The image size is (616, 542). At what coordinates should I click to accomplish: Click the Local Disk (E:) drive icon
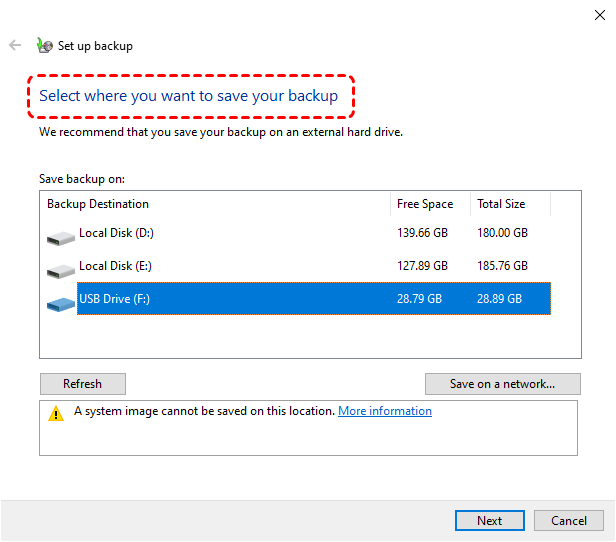[60, 270]
